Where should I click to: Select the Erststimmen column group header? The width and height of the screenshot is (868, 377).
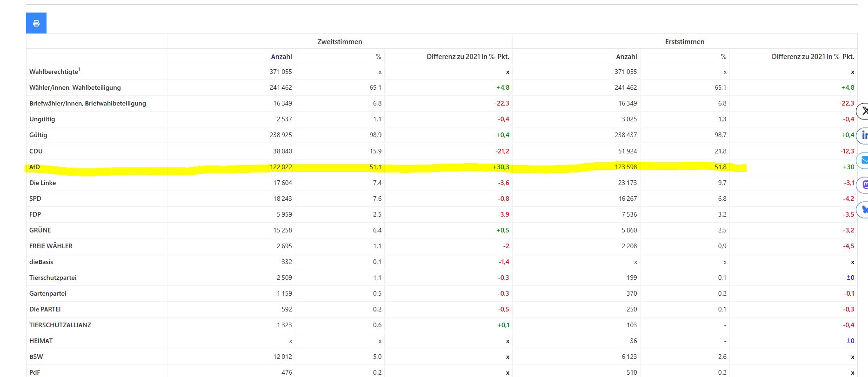click(685, 42)
